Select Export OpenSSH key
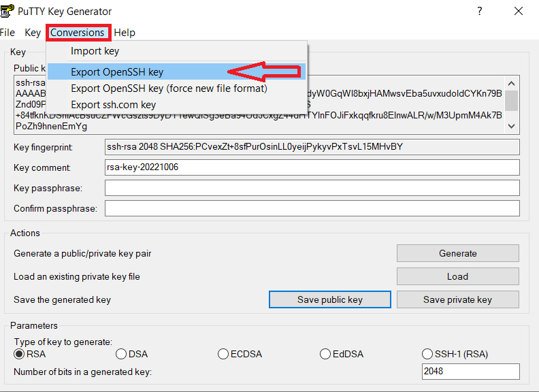Screen dimensions: 539x392 pyautogui.click(x=176, y=72)
